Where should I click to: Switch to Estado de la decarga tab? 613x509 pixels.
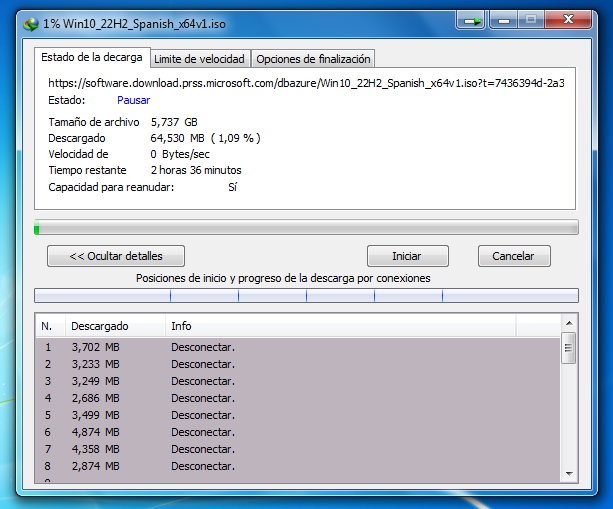pyautogui.click(x=92, y=57)
